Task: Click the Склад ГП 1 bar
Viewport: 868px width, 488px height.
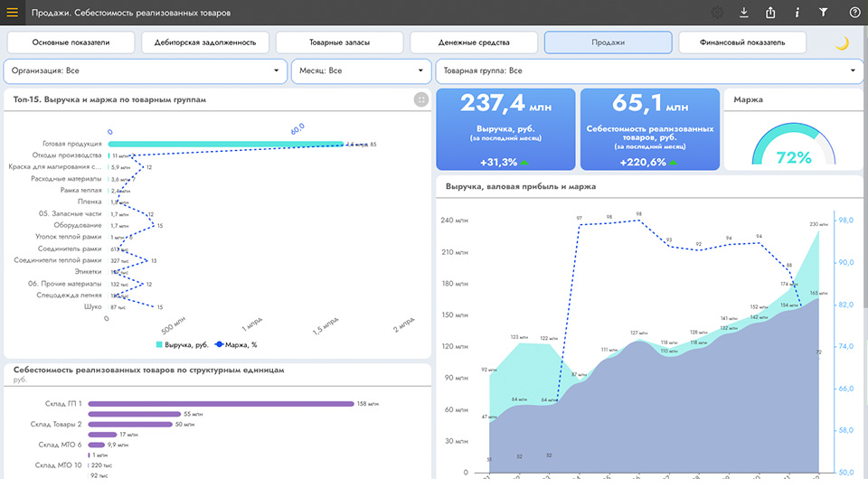Action: pos(221,404)
